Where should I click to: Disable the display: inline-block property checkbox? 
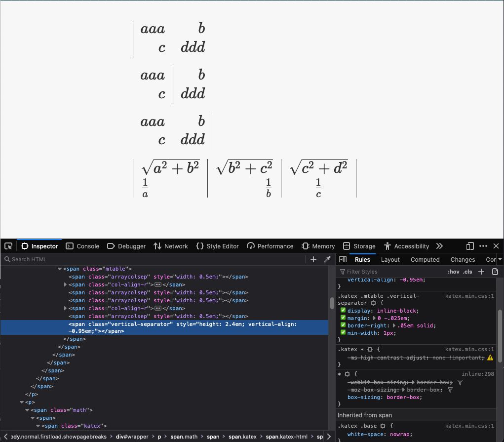pos(343,310)
